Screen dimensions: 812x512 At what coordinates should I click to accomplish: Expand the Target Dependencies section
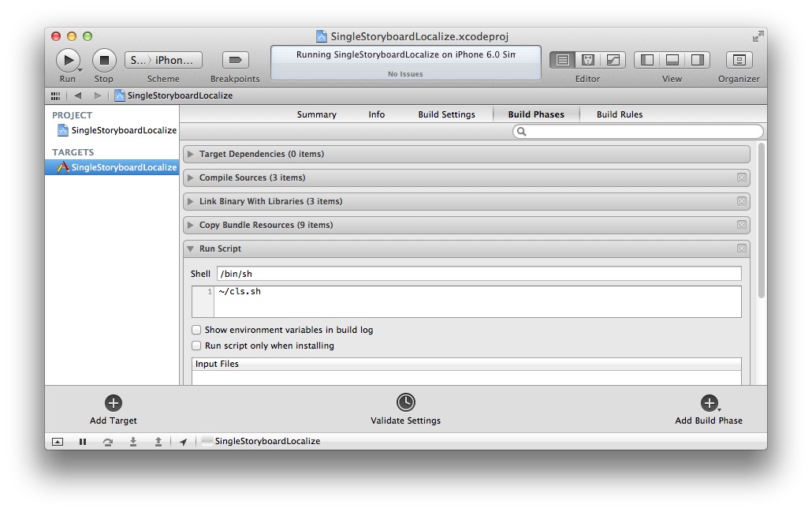coord(190,154)
